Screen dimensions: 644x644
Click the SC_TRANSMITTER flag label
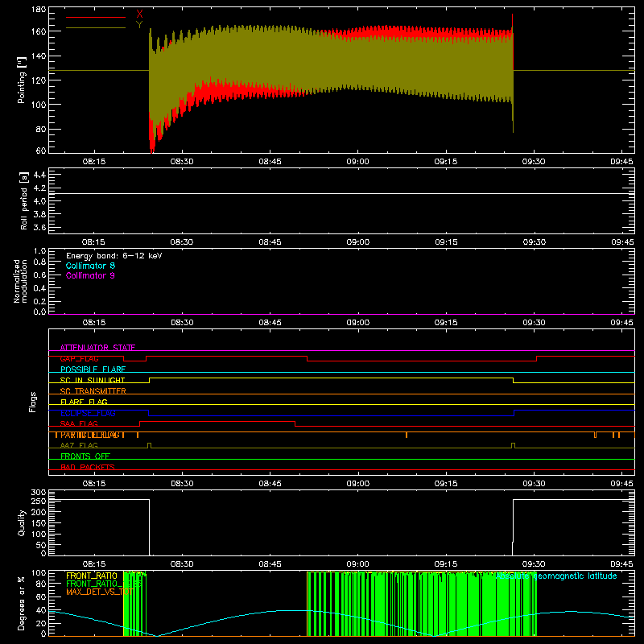click(93, 391)
